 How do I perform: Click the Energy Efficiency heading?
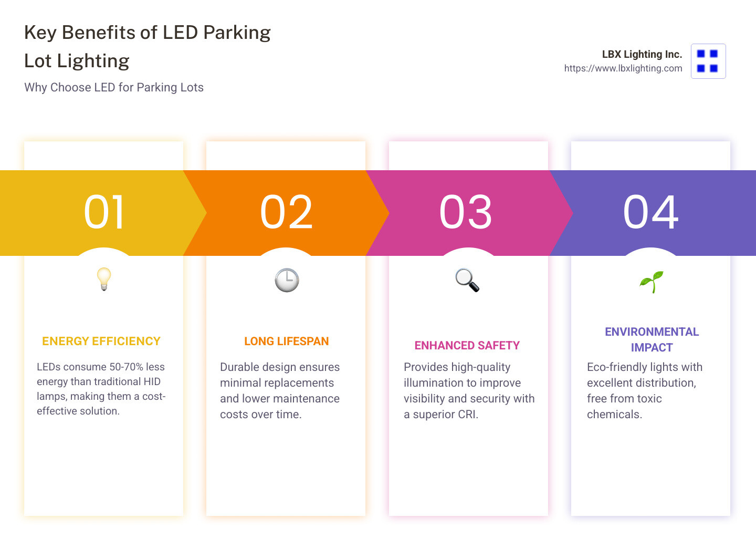click(101, 342)
